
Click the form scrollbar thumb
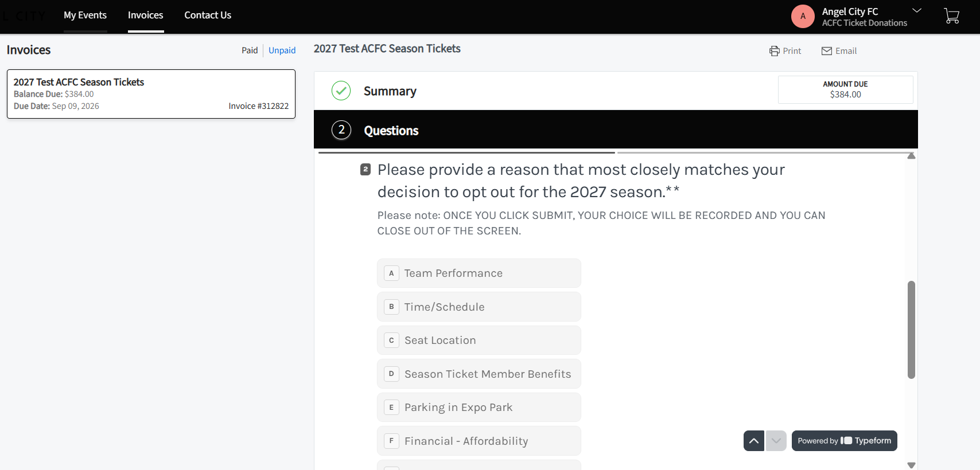tap(911, 330)
